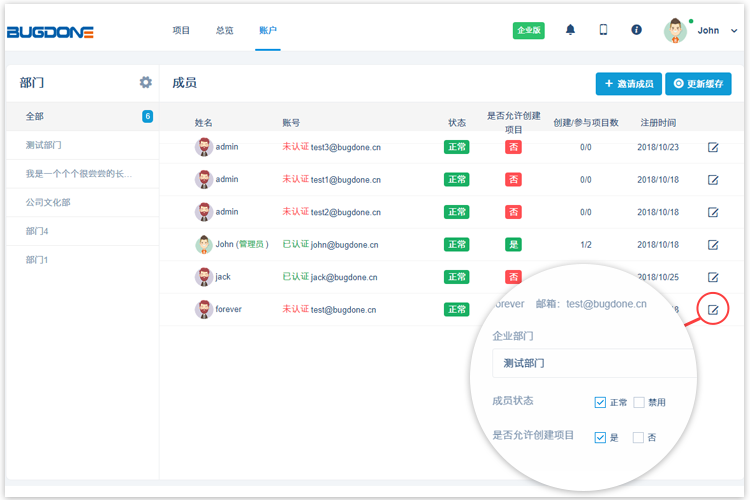Click edit icon for John (管理员) row
This screenshot has height=500, width=750.
(713, 245)
